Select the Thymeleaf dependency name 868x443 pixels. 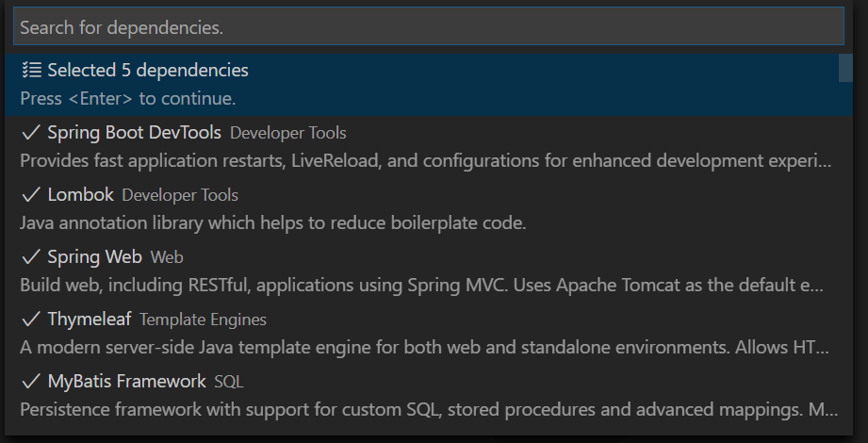[x=90, y=320]
